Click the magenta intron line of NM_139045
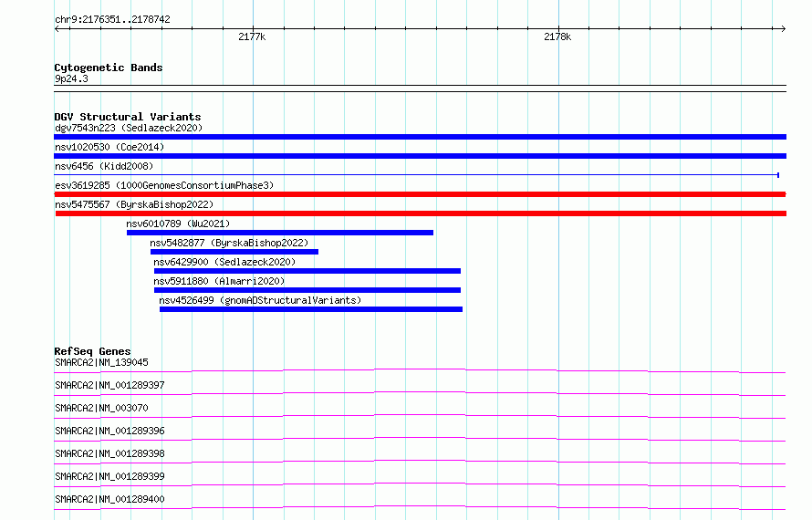The height and width of the screenshot is (520, 812). [x=420, y=369]
